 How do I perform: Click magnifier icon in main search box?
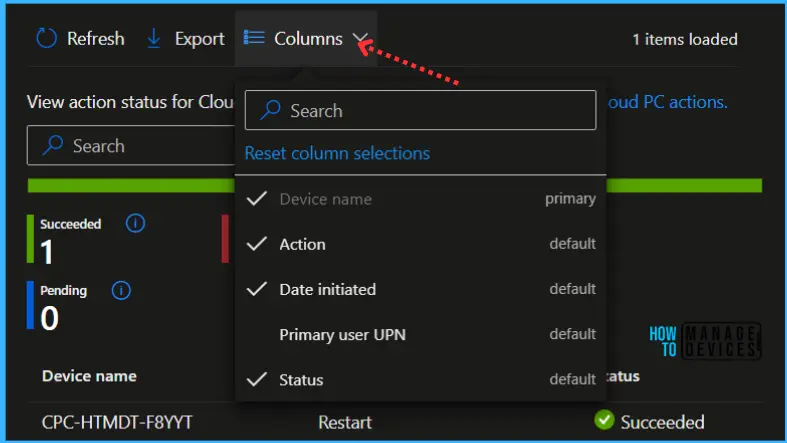(53, 145)
